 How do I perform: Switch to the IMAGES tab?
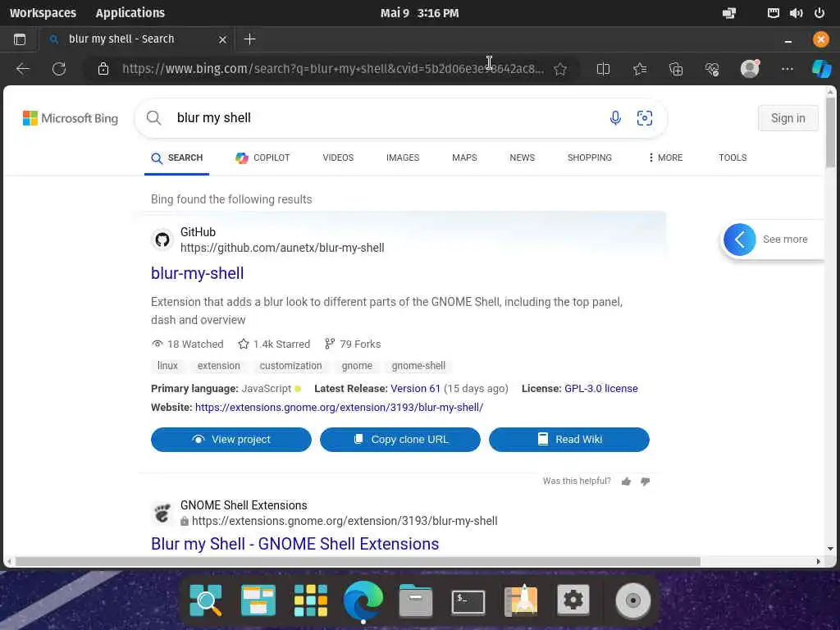click(403, 157)
